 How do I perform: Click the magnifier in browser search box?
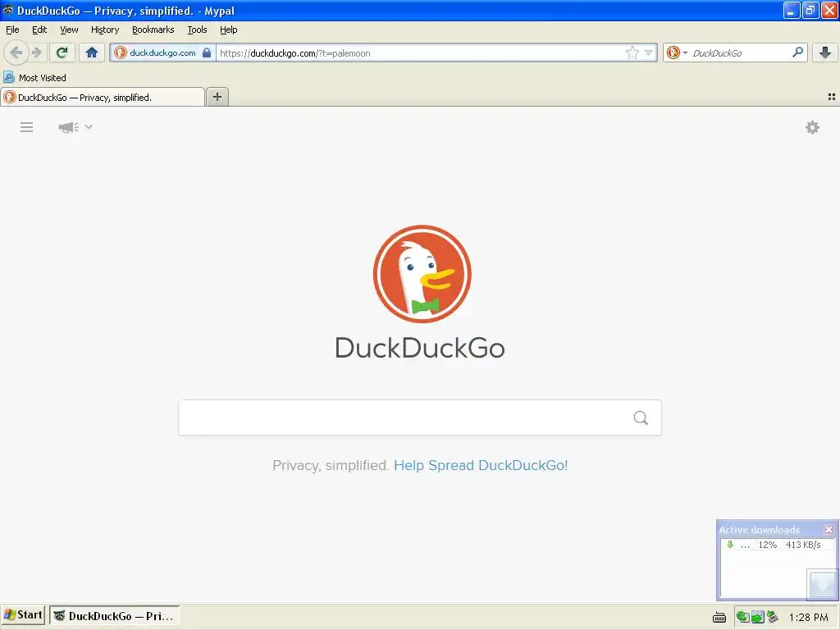pos(797,52)
